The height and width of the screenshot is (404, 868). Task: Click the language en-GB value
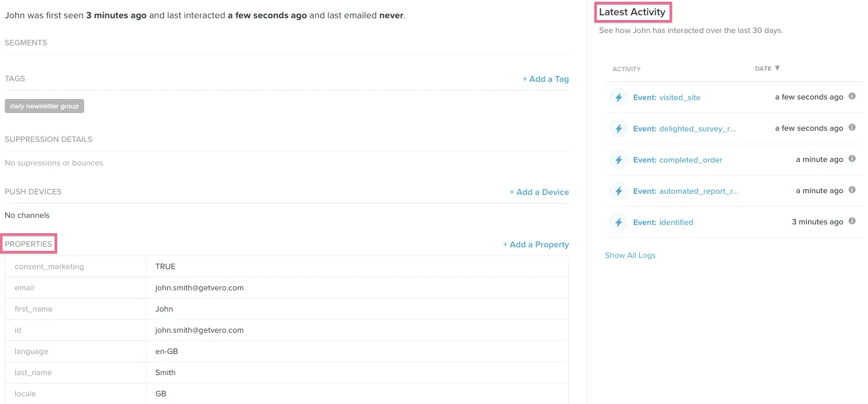pos(167,351)
